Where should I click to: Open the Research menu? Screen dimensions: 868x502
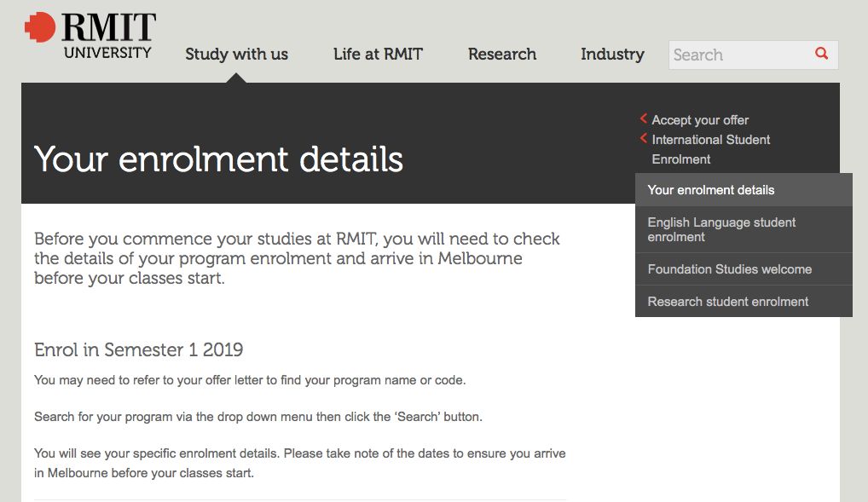point(502,55)
